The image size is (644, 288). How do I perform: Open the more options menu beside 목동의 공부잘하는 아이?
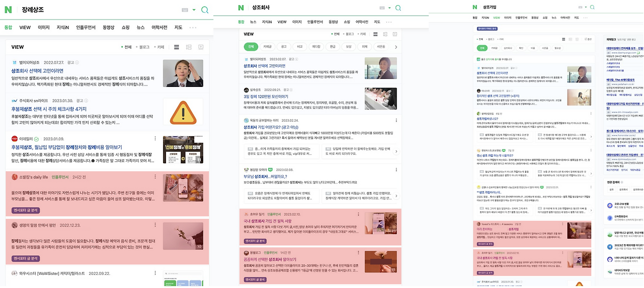[x=395, y=121]
